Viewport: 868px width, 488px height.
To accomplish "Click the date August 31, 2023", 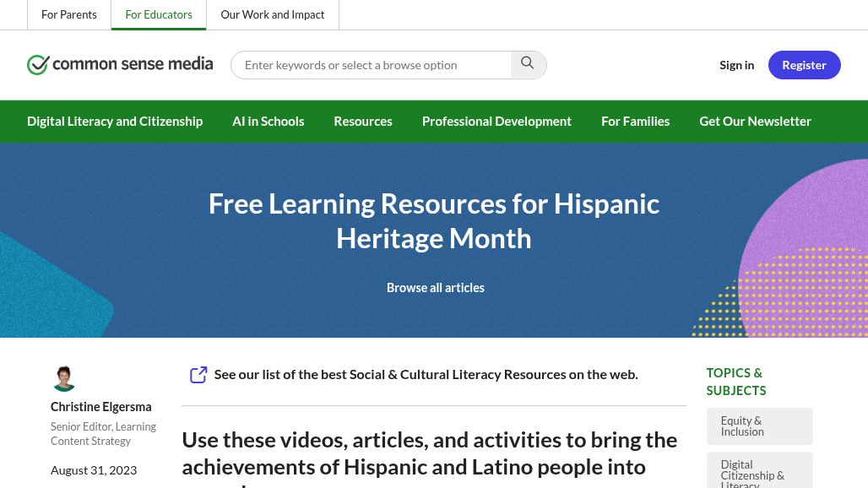I will 94,470.
